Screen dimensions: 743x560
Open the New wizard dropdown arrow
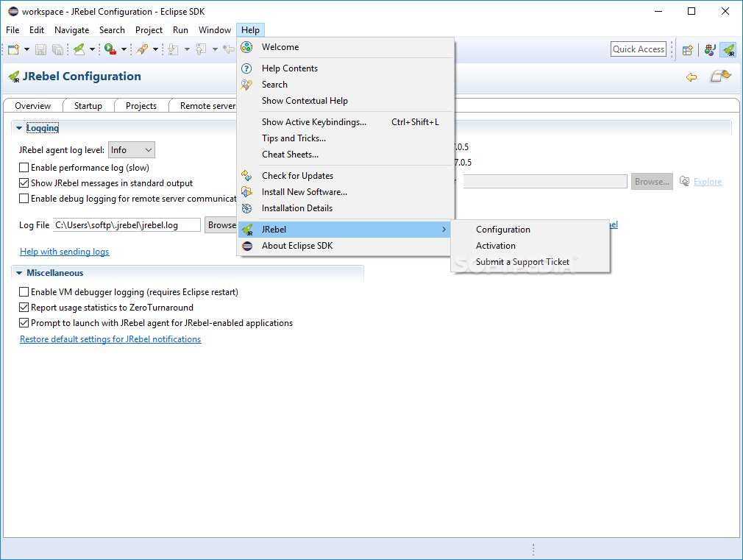(x=26, y=49)
